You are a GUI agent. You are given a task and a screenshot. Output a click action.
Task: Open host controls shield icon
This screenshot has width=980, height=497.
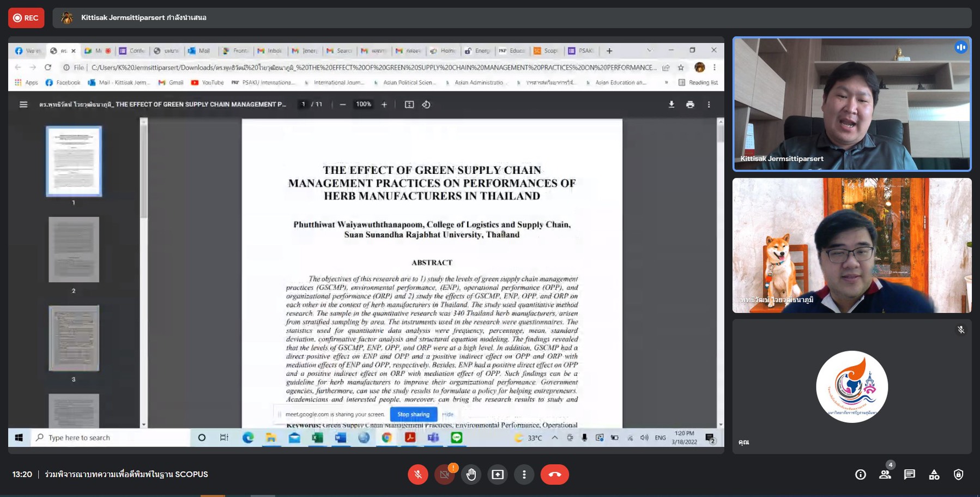click(x=958, y=475)
